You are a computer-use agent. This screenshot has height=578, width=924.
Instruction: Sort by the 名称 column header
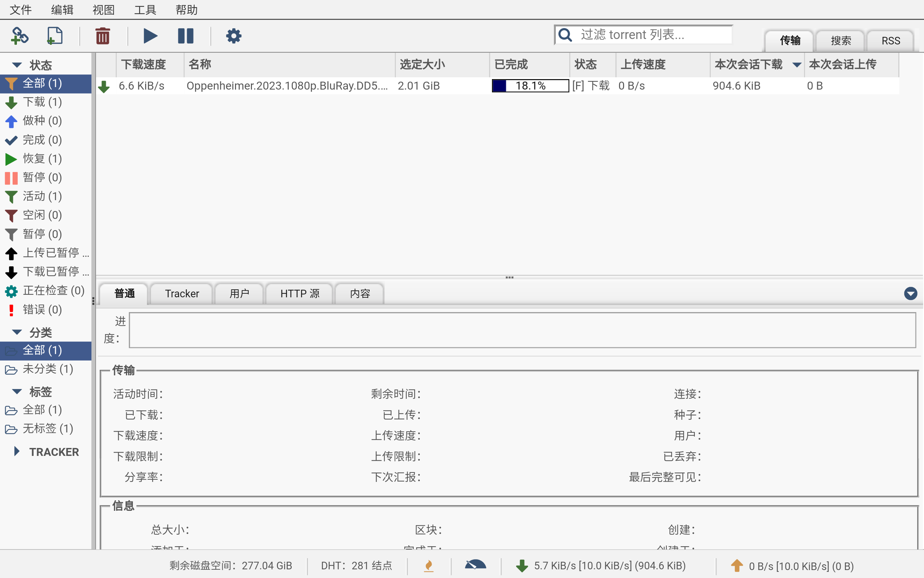click(x=290, y=65)
